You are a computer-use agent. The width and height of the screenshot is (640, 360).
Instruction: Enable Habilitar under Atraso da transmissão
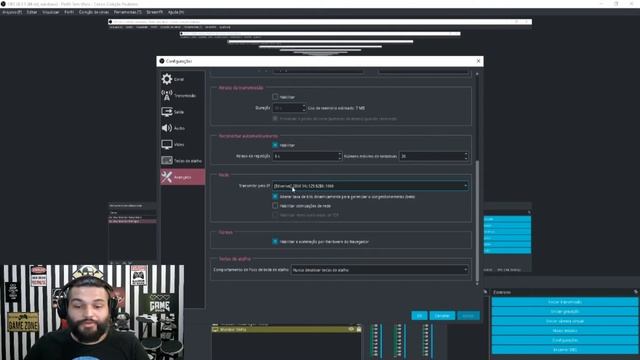click(275, 97)
